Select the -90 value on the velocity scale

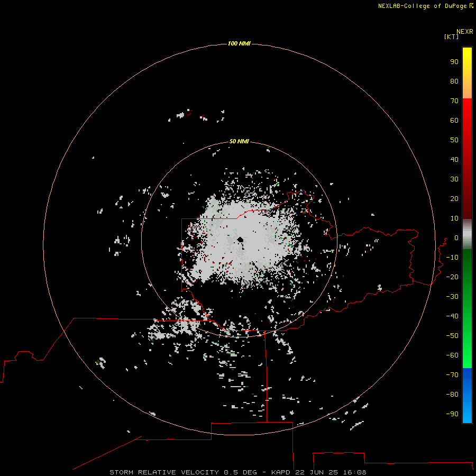[452, 414]
